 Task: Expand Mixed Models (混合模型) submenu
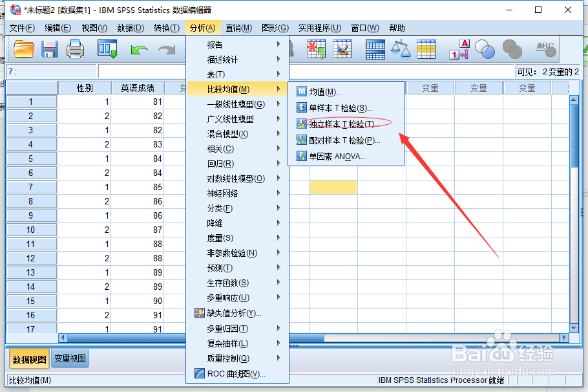(237, 134)
